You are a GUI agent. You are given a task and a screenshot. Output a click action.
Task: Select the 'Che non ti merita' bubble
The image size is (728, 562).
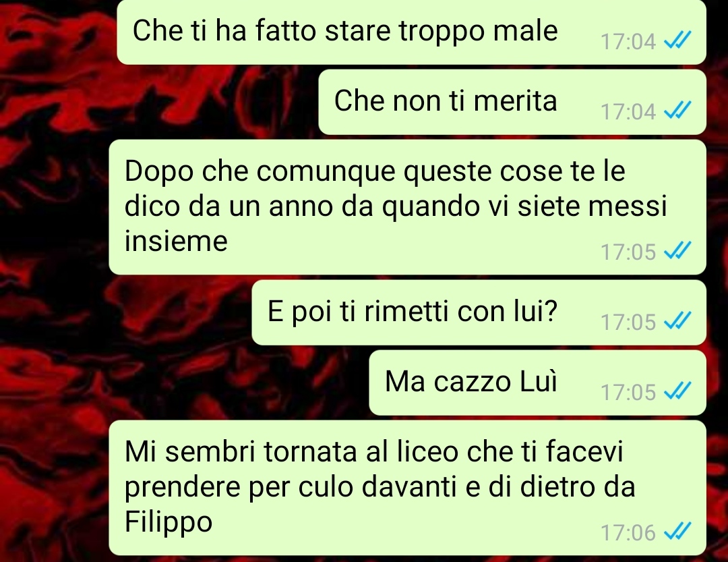click(x=512, y=103)
